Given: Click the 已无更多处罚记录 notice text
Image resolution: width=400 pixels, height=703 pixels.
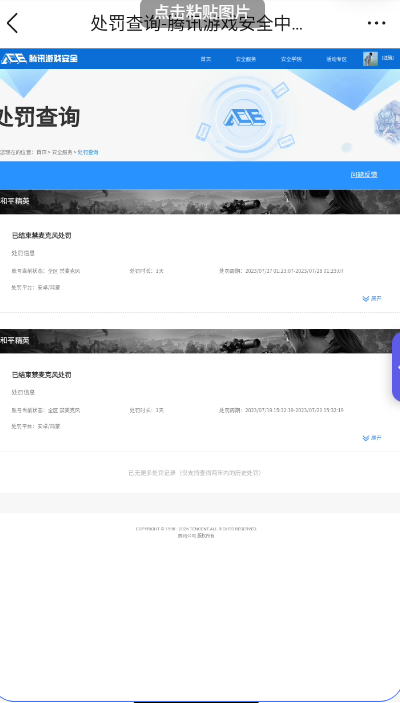Looking at the screenshot, I should point(195,473).
